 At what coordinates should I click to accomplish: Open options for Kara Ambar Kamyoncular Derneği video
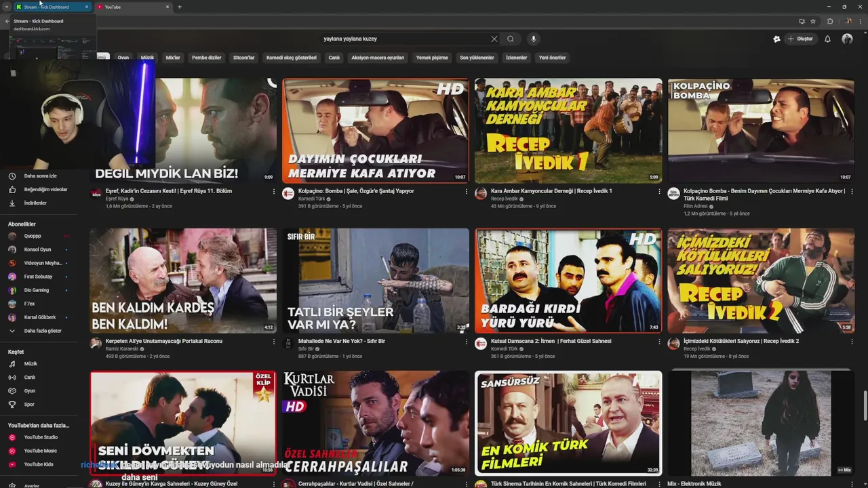click(659, 192)
